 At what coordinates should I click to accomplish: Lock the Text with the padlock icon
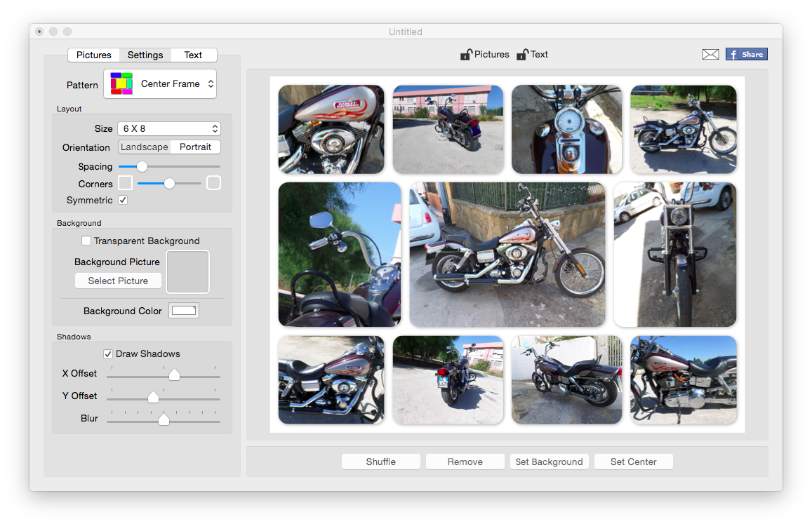[x=523, y=53]
